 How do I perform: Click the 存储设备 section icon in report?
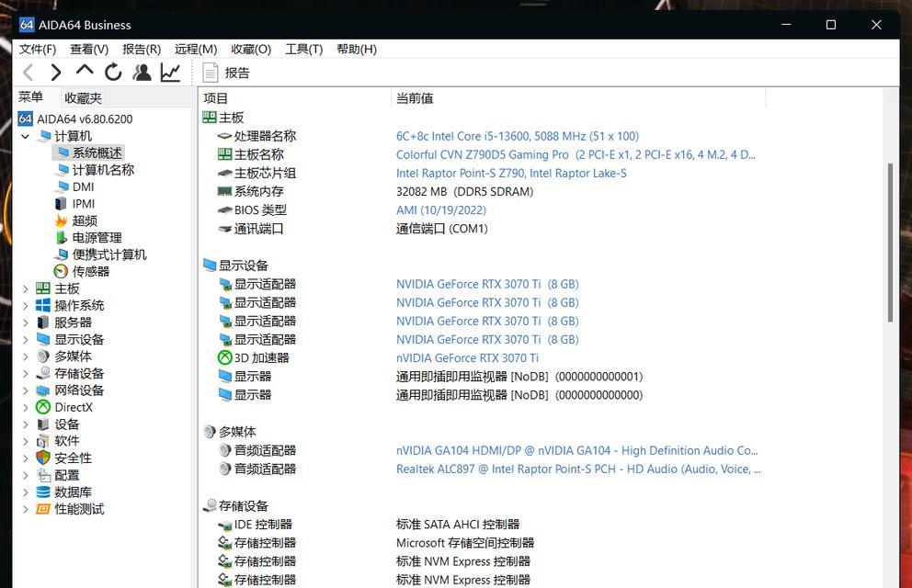pyautogui.click(x=210, y=505)
